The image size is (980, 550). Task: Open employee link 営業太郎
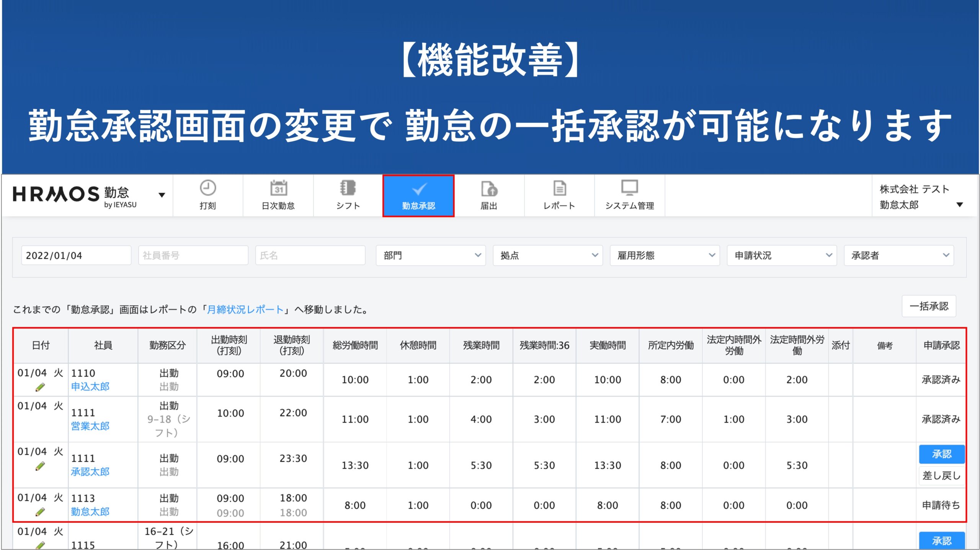[90, 426]
